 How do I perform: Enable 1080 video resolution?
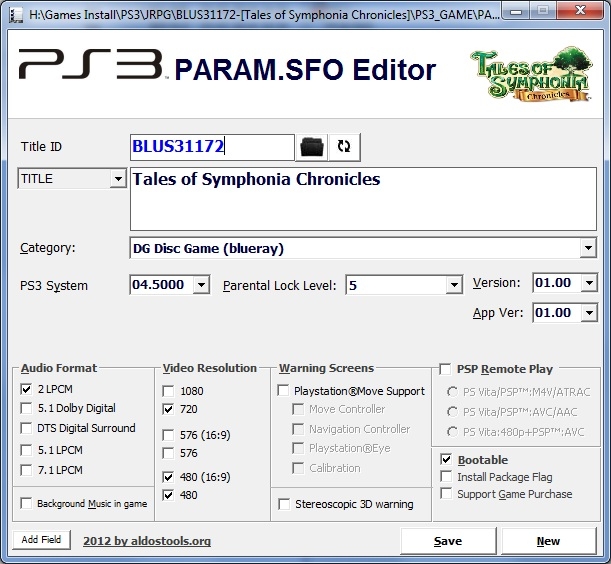168,391
